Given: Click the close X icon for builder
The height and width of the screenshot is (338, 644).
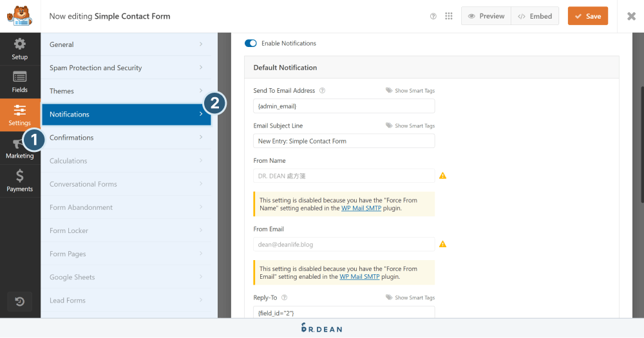Looking at the screenshot, I should click(631, 16).
